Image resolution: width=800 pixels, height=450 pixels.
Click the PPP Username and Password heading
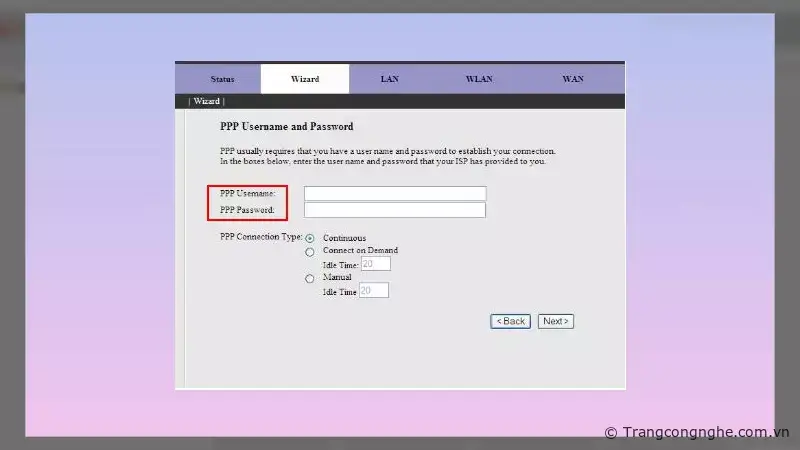coord(286,127)
